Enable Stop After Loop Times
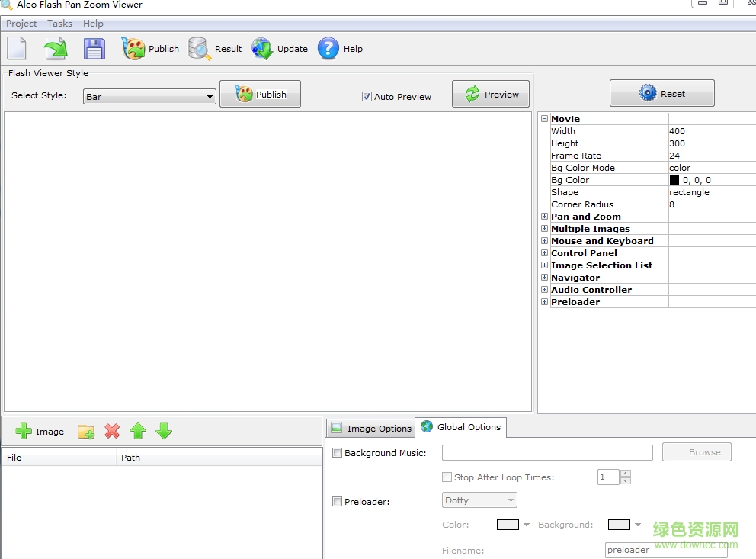 pyautogui.click(x=447, y=477)
